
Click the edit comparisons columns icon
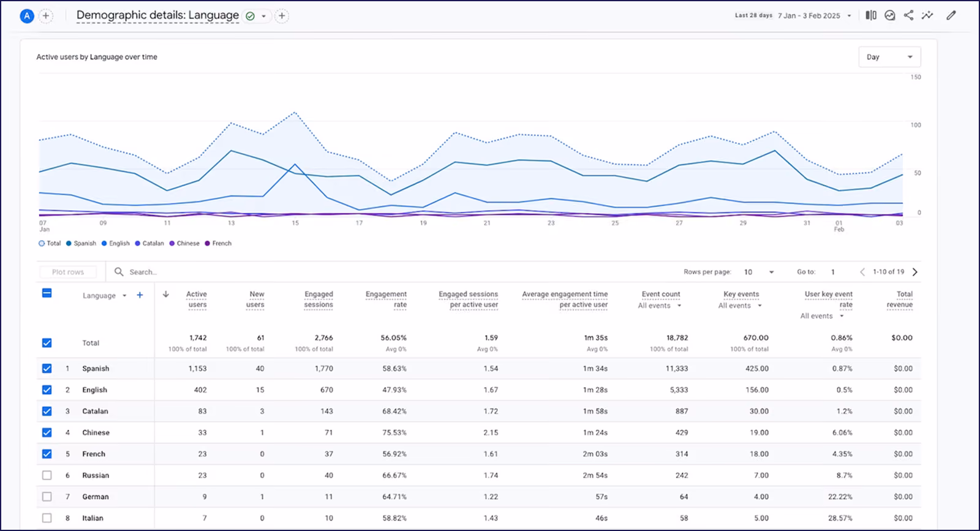(x=871, y=15)
